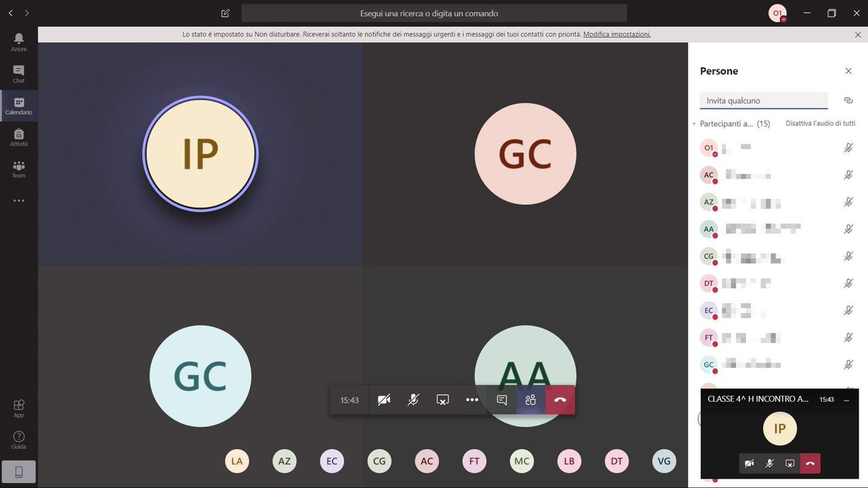This screenshot has width=868, height=488.
Task: Toggle the camera in the meeting toolbar
Action: pos(384,400)
